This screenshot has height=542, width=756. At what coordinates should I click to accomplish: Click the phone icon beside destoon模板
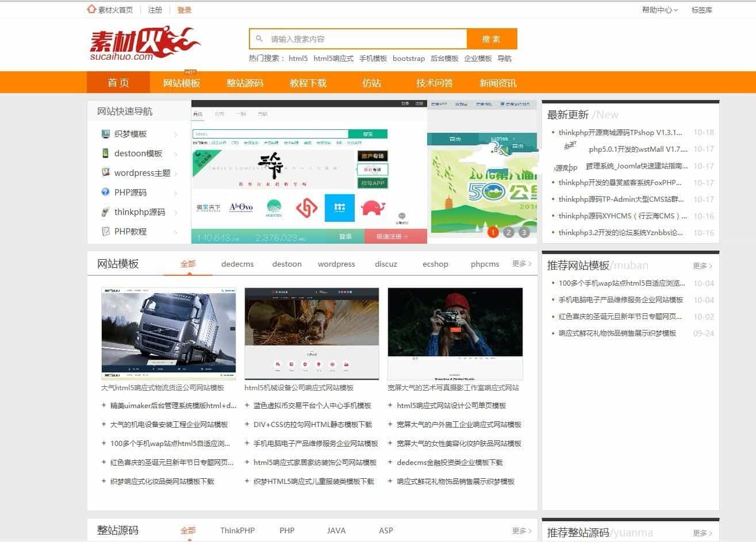(x=105, y=153)
